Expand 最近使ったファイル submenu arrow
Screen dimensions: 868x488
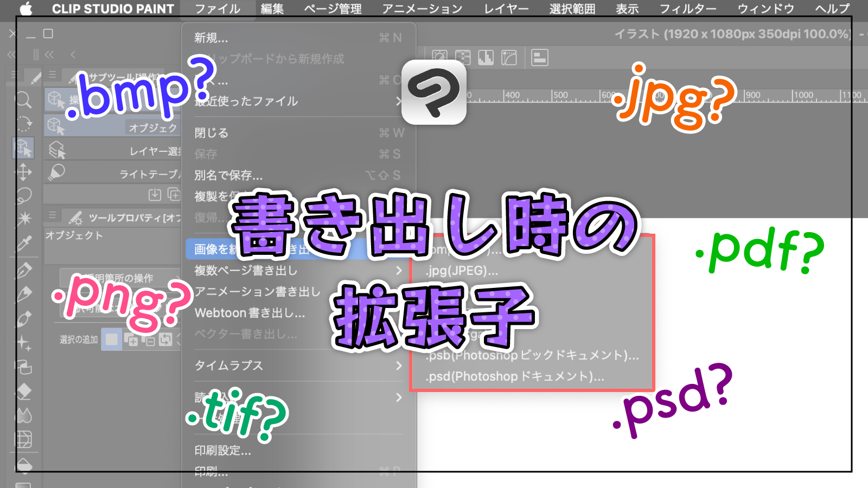pos(399,101)
